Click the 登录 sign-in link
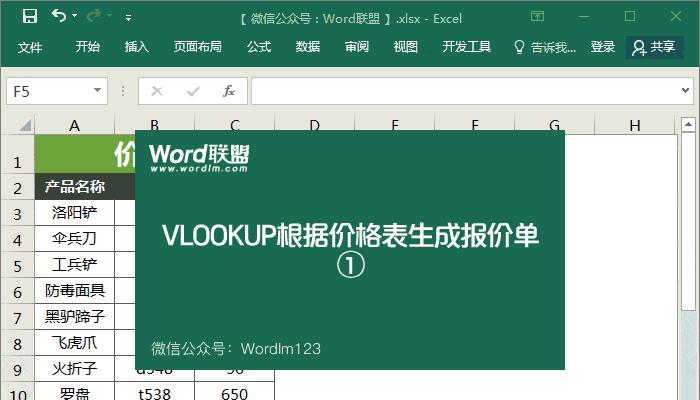 603,46
